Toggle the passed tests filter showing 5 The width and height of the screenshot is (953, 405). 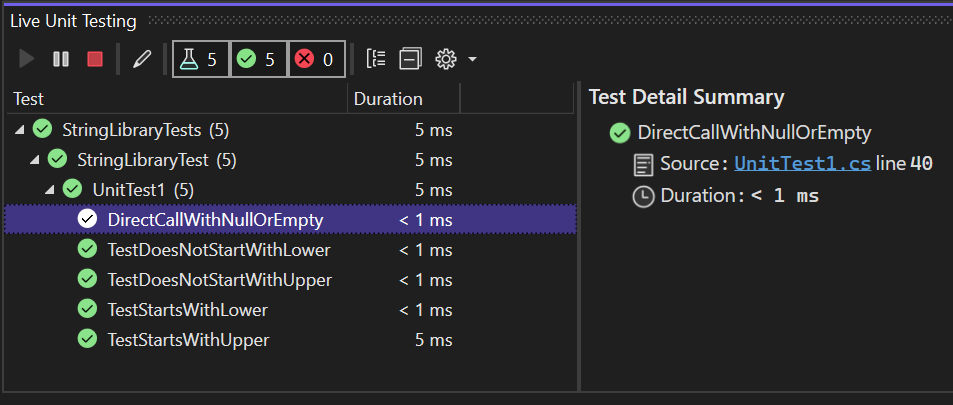tap(258, 59)
